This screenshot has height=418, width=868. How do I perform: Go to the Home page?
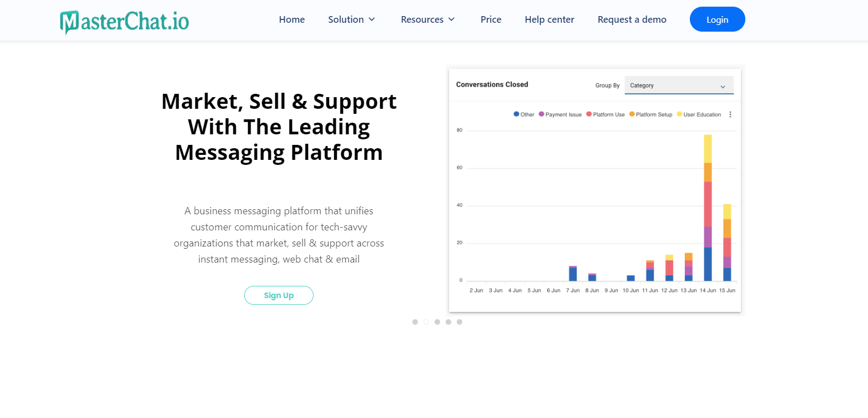(292, 19)
